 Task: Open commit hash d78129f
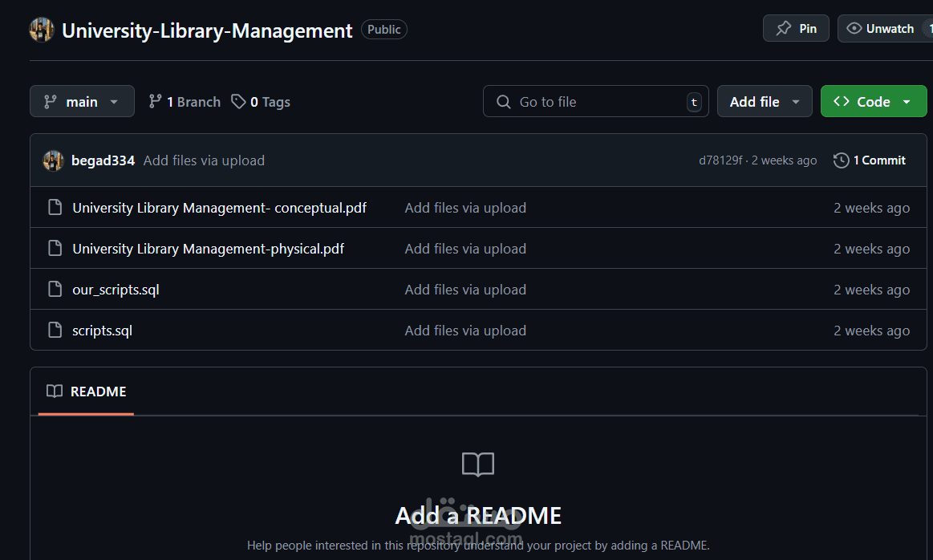click(x=720, y=160)
